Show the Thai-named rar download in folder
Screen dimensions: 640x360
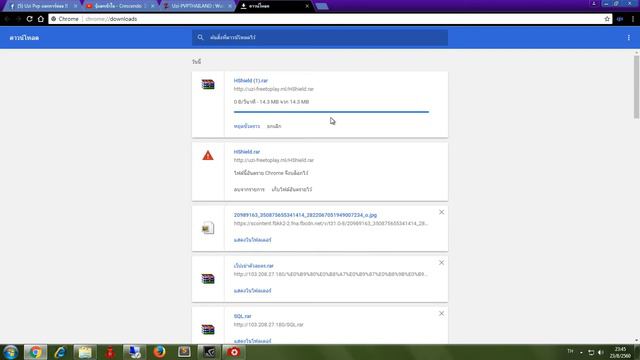[252, 291]
